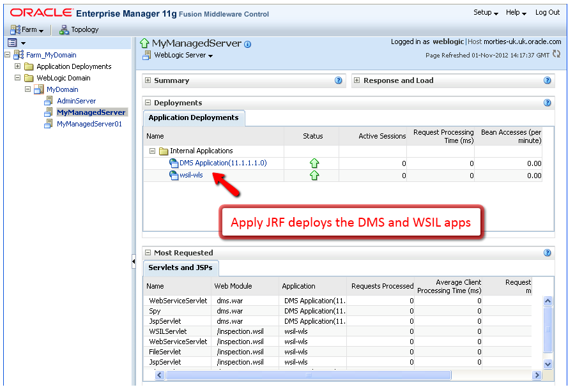Select MyManagedServer01 in the navigation tree

coord(89,124)
